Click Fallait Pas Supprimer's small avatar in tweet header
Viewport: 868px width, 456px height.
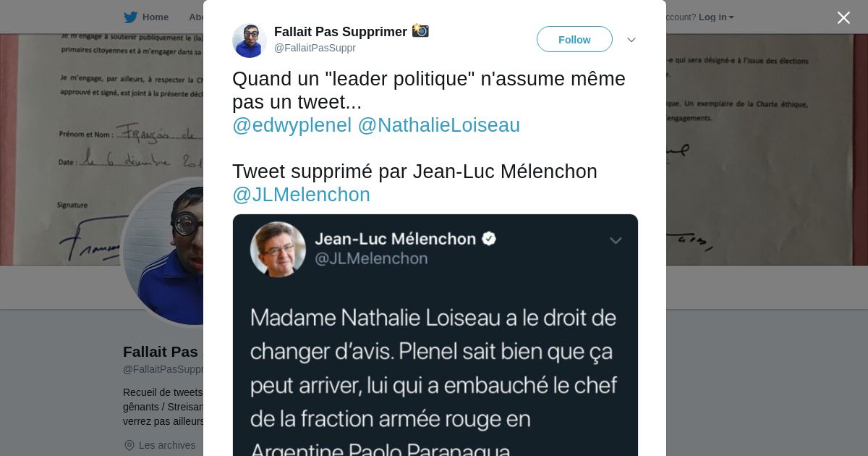tap(250, 41)
